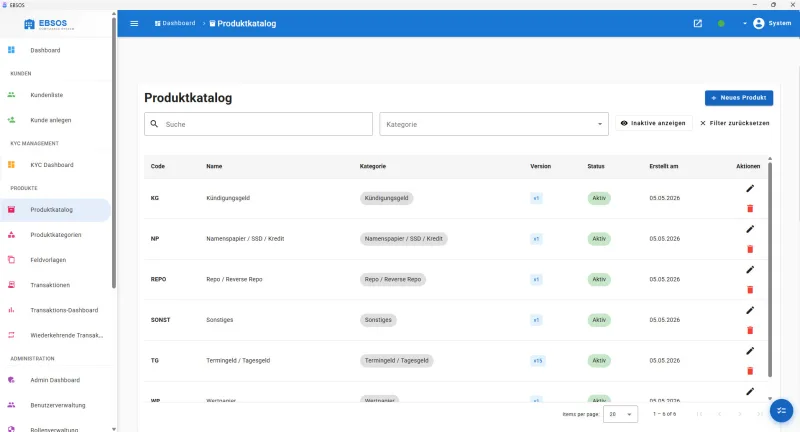Go to Dashboard breadcrumb link

(x=175, y=23)
